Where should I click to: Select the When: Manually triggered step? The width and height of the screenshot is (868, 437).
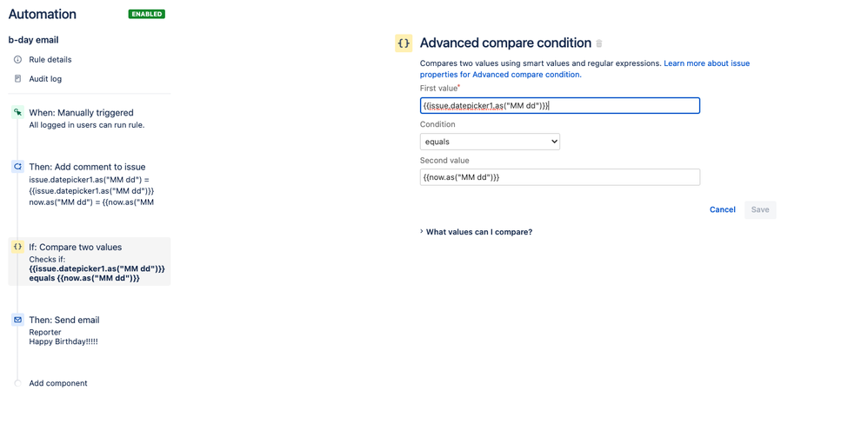pyautogui.click(x=82, y=112)
